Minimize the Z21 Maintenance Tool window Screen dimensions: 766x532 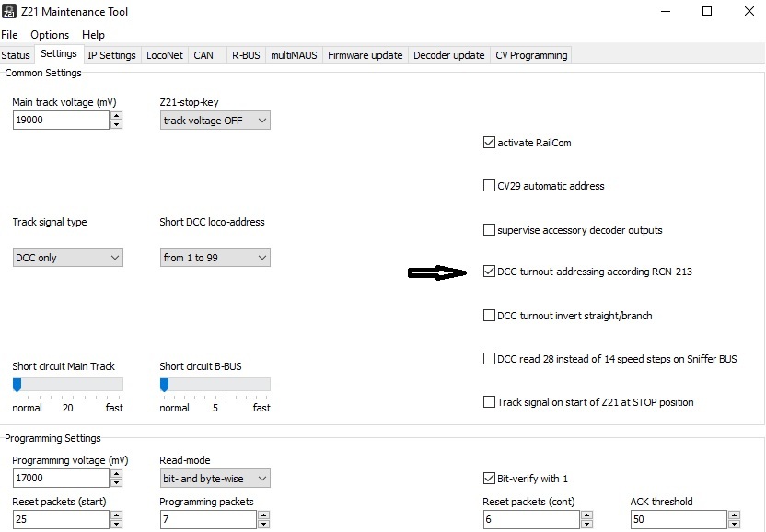coord(665,11)
